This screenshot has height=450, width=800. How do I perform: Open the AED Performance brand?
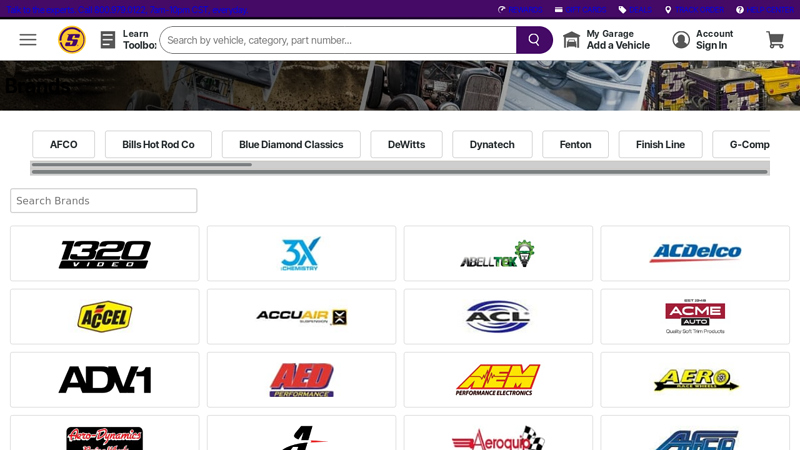(302, 380)
